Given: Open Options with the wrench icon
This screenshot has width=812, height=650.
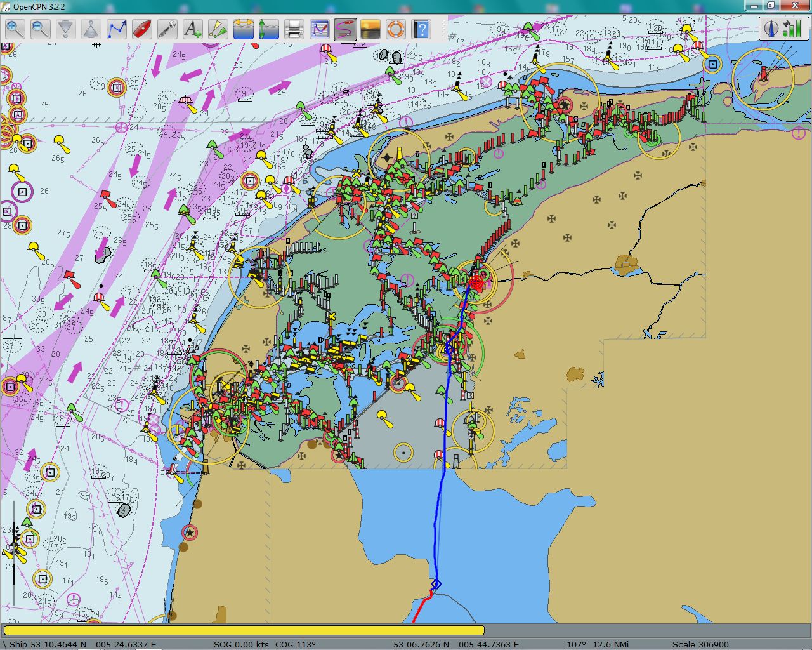Looking at the screenshot, I should point(167,29).
